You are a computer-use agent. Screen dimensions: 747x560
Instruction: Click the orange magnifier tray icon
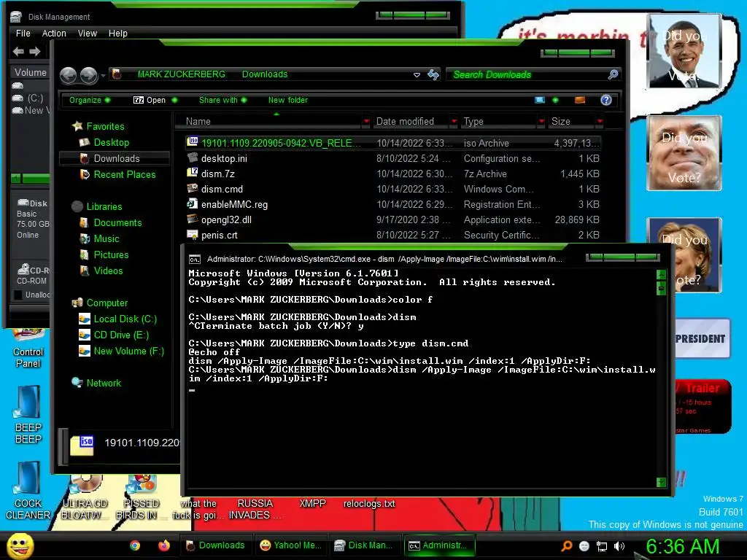tap(566, 546)
